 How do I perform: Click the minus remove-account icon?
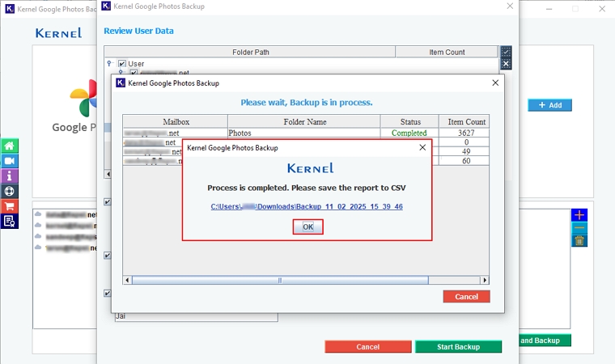click(579, 228)
